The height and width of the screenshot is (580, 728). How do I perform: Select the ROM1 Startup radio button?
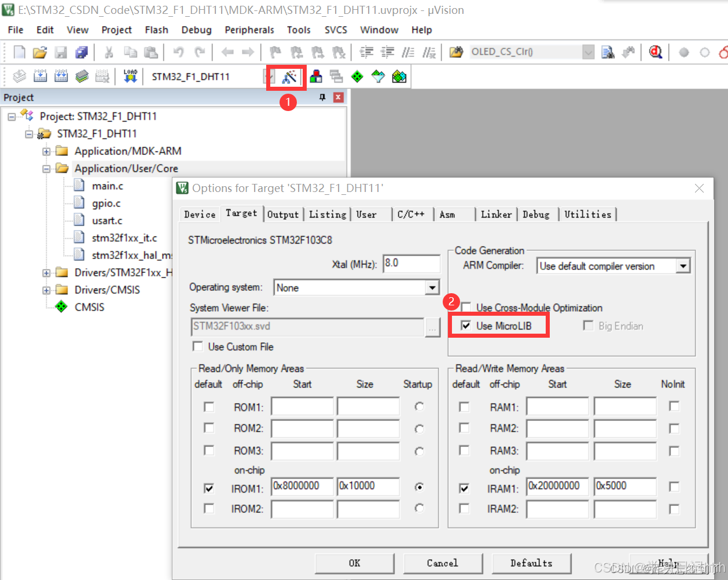pyautogui.click(x=419, y=407)
